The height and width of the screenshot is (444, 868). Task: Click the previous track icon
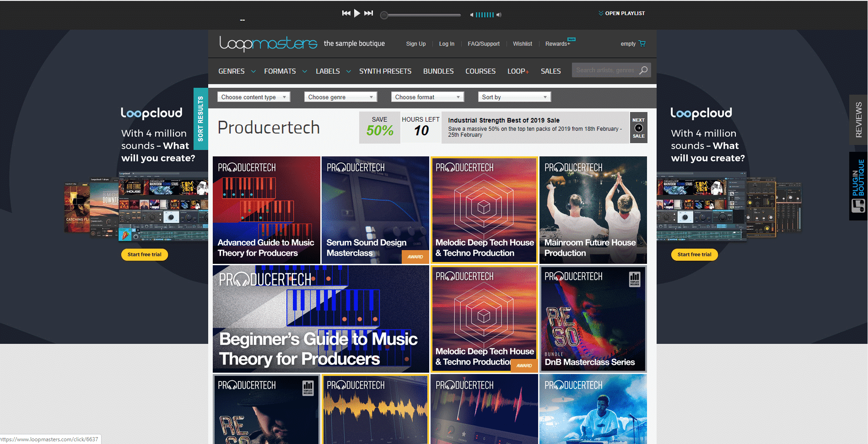coord(346,13)
